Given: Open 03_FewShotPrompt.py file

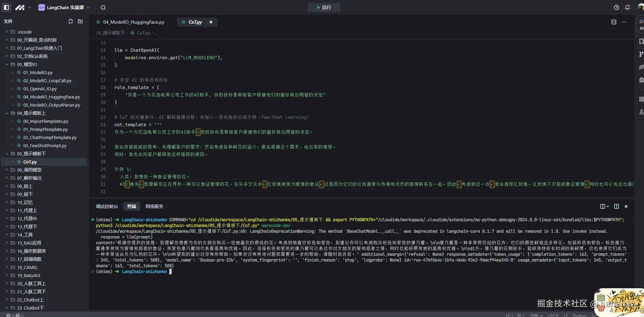Looking at the screenshot, I should pyautogui.click(x=44, y=145).
